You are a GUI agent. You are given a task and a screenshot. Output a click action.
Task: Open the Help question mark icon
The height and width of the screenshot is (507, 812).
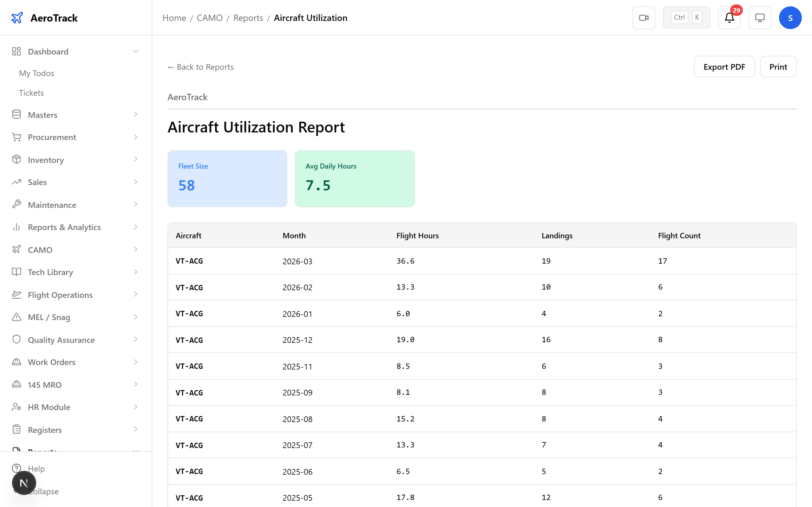click(17, 468)
